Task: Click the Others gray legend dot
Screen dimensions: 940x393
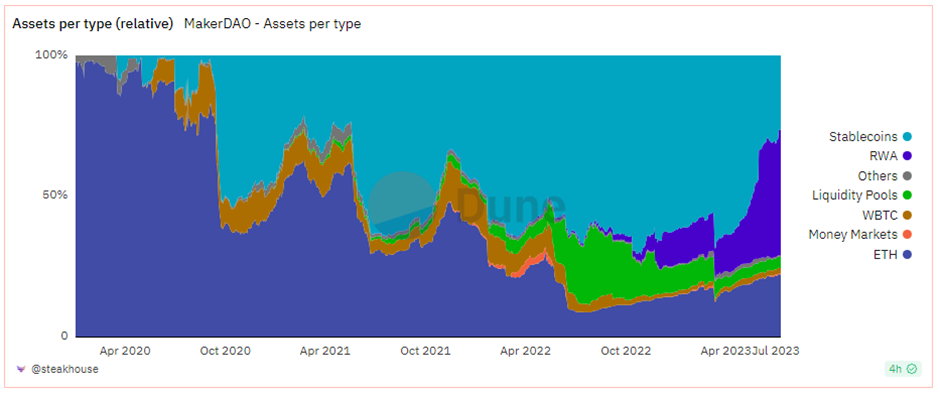Action: pos(908,176)
